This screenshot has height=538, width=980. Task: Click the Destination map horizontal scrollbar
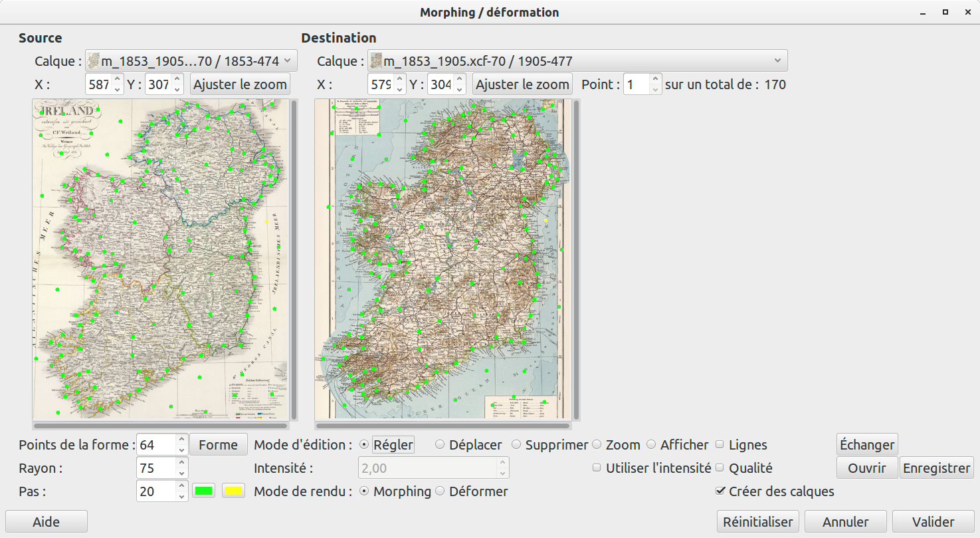tap(442, 426)
